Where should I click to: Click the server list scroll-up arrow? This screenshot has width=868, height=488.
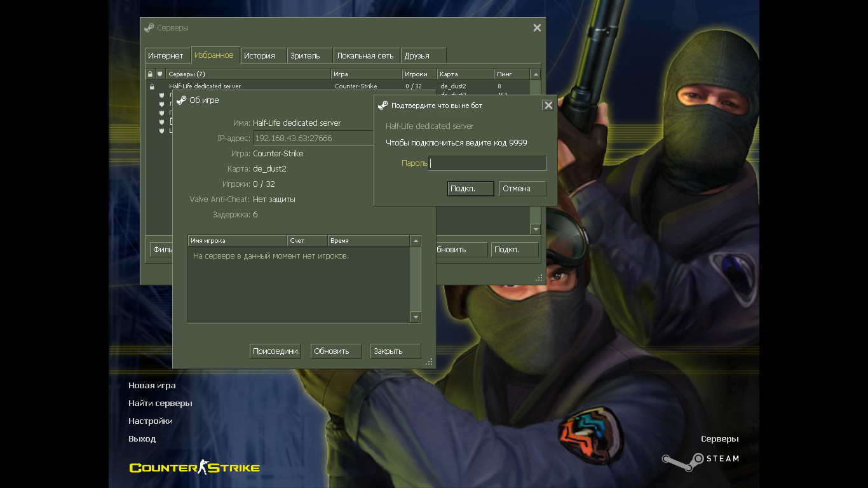click(536, 74)
